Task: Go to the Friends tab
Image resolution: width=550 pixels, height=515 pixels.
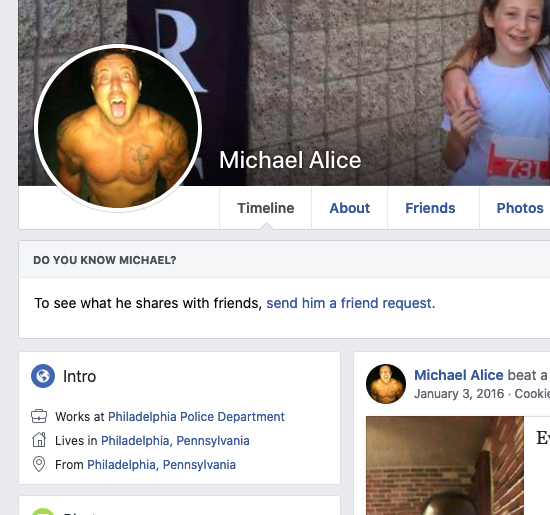Action: coord(430,208)
